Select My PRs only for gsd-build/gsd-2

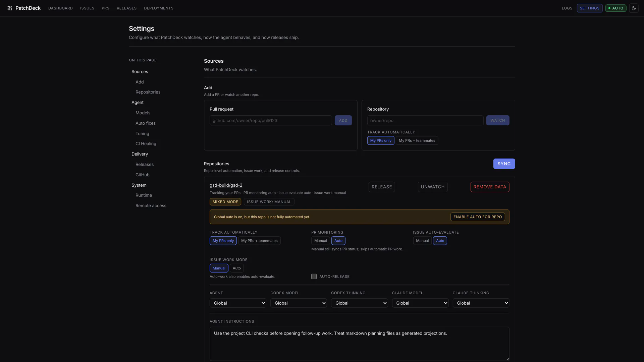click(x=223, y=241)
